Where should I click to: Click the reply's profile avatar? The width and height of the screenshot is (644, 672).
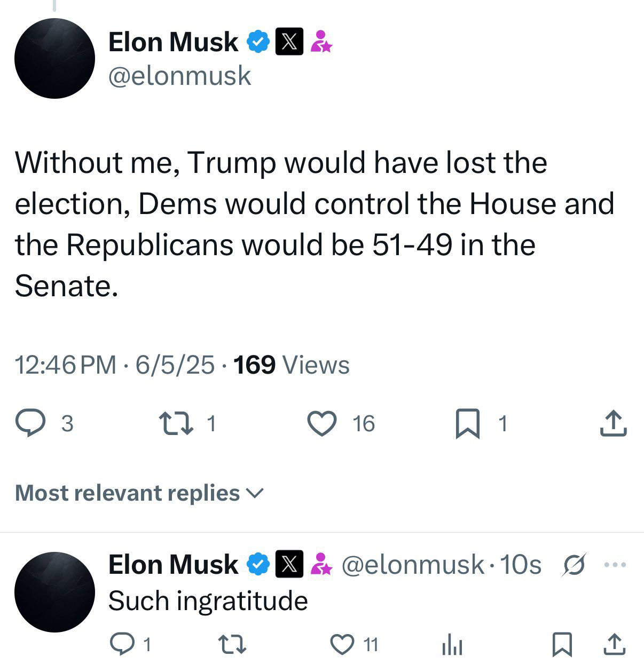[x=54, y=592]
